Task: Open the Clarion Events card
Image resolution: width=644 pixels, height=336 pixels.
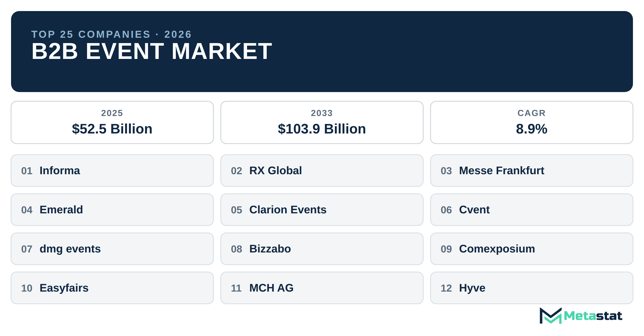Action: (322, 209)
